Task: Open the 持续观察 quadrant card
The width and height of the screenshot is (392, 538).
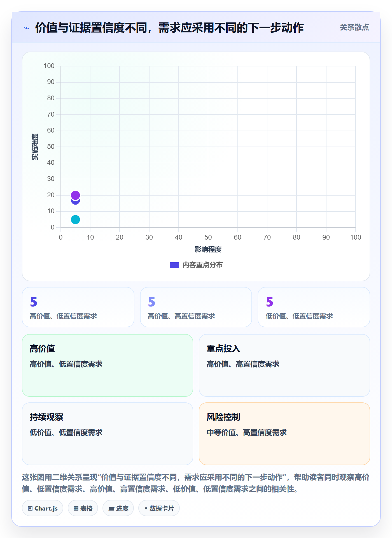Action: click(108, 434)
